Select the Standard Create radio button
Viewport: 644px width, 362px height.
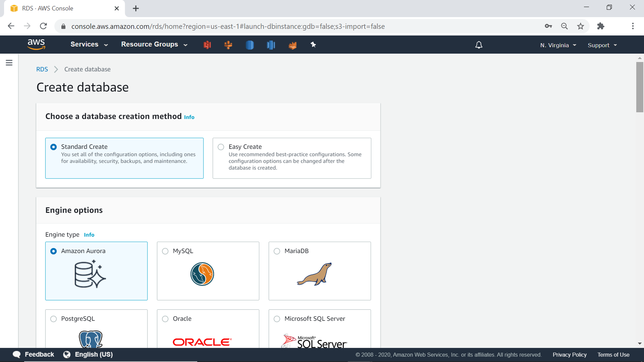pyautogui.click(x=53, y=147)
